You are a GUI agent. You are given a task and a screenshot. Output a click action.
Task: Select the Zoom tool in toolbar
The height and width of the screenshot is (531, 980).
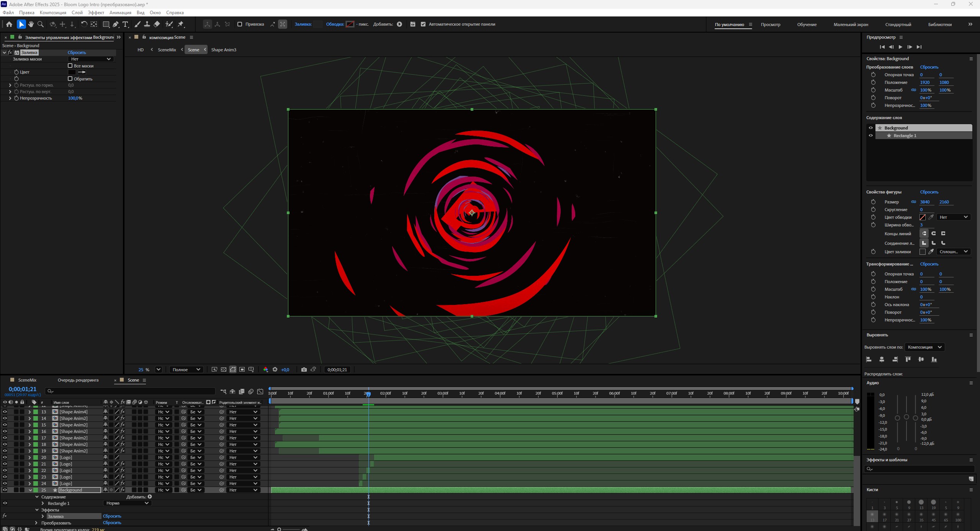[x=41, y=24]
